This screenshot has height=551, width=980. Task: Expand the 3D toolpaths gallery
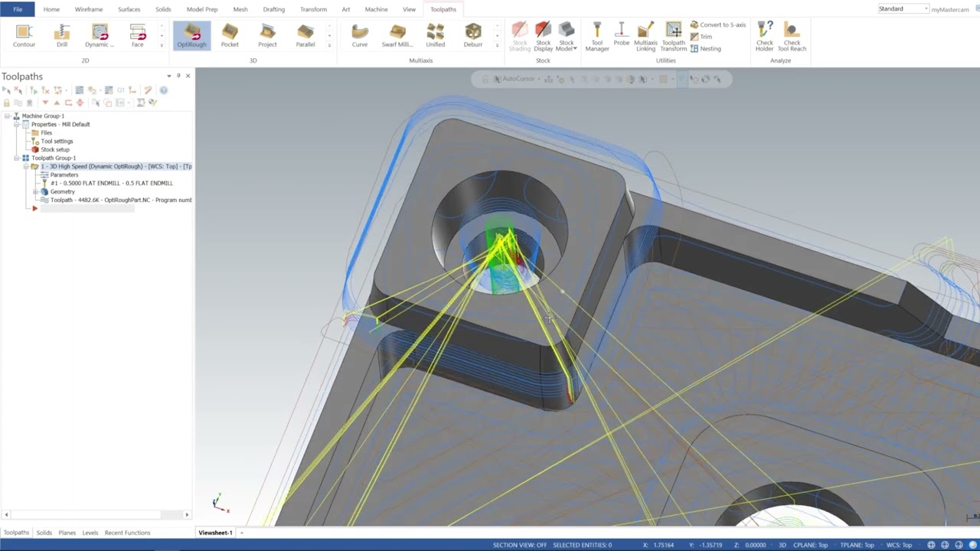point(329,47)
